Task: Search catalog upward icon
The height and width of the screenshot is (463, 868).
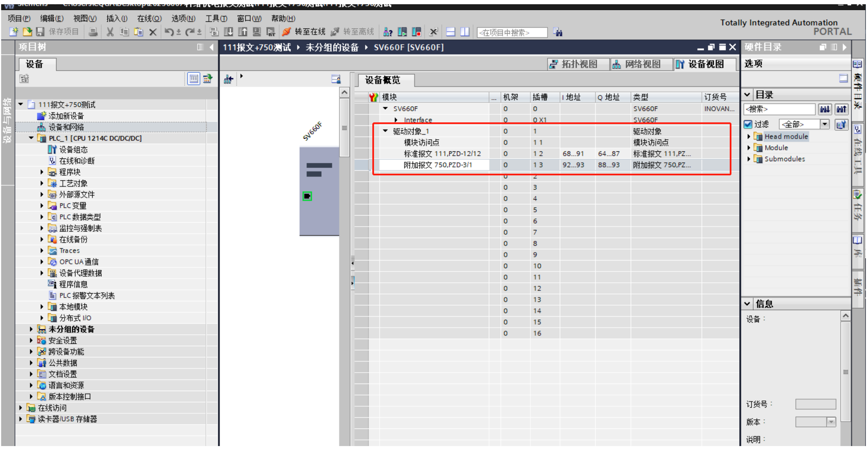Action: [842, 109]
